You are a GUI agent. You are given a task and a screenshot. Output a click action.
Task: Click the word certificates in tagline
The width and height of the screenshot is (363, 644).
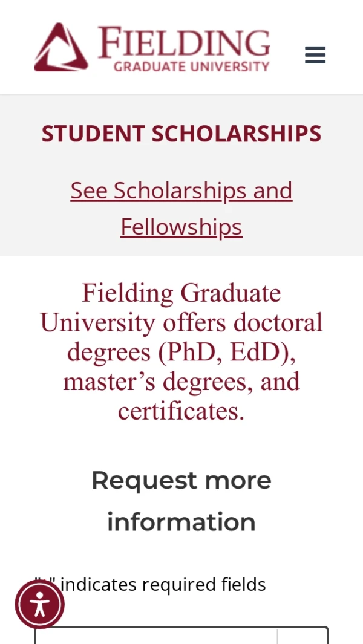pos(181,411)
